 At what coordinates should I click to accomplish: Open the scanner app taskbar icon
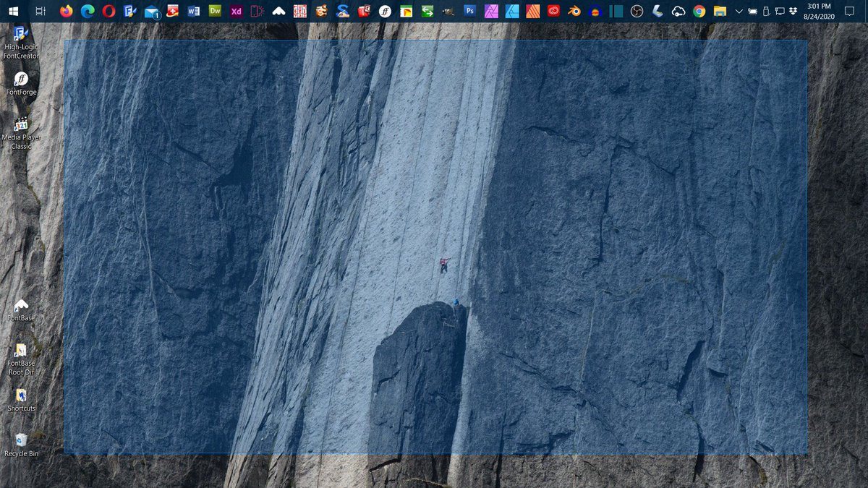[658, 11]
